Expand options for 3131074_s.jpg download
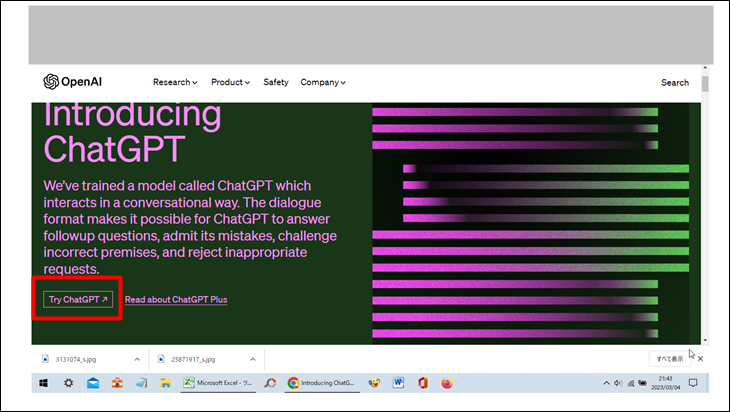 (137, 359)
